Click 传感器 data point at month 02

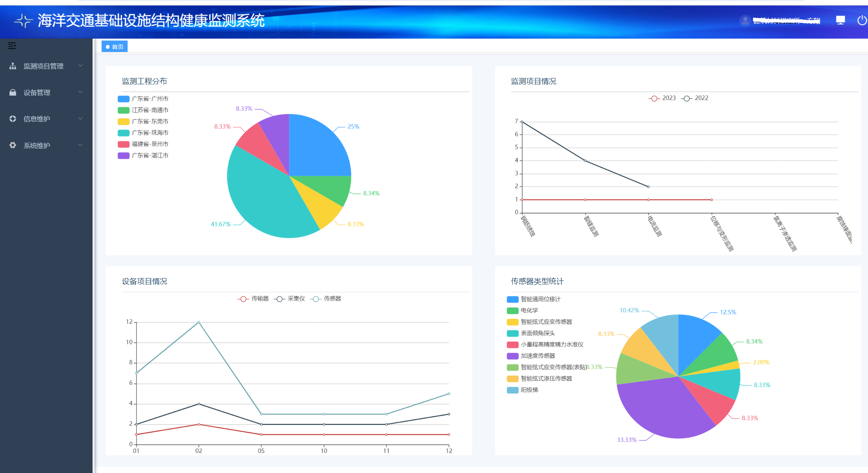coord(198,322)
